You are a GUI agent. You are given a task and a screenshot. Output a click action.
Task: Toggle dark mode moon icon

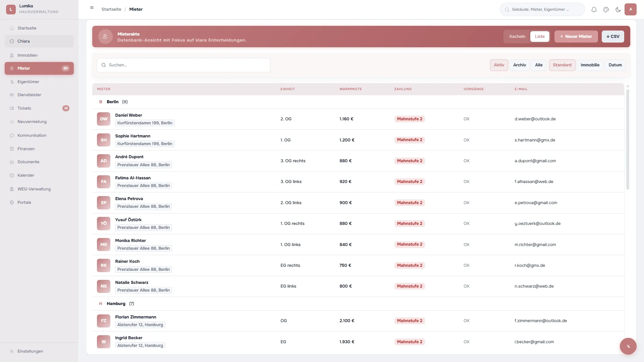pyautogui.click(x=618, y=9)
